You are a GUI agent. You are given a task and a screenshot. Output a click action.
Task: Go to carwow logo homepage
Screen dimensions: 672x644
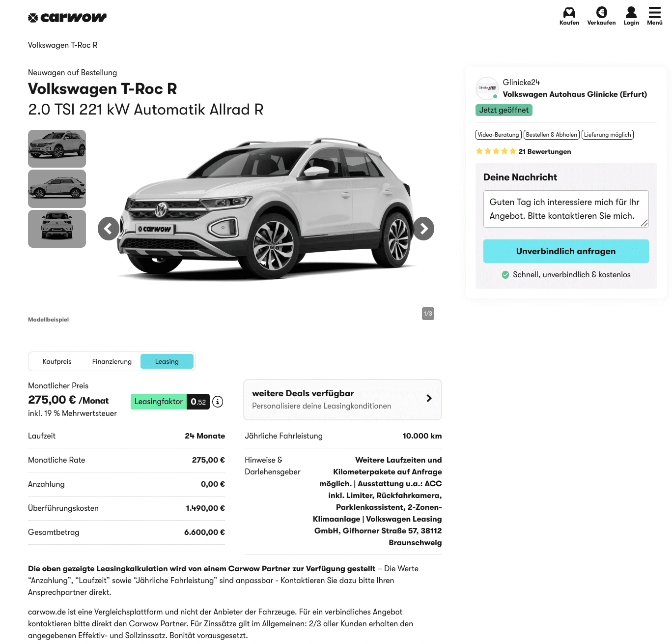67,18
